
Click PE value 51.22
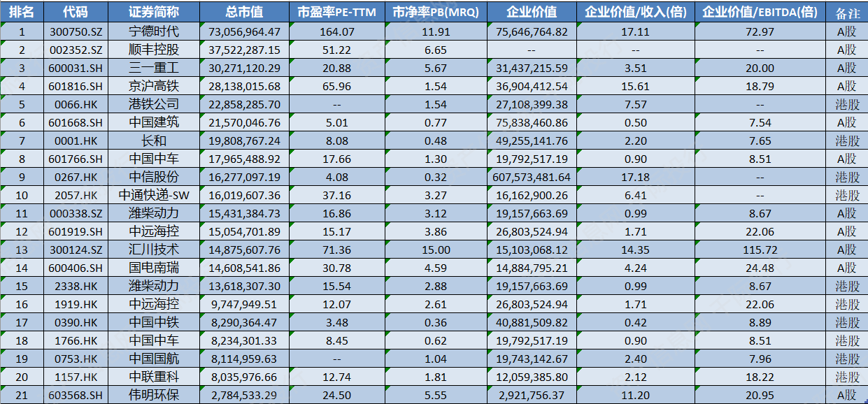coord(337,50)
